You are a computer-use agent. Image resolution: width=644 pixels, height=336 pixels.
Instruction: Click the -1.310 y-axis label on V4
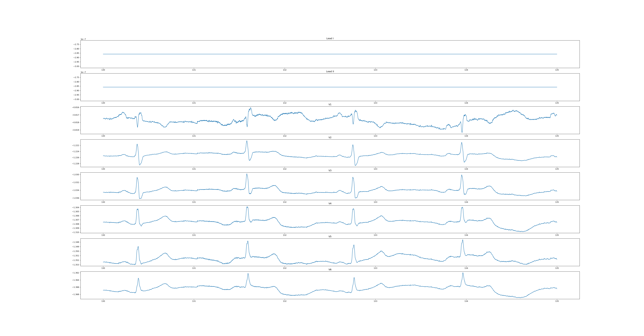click(76, 232)
